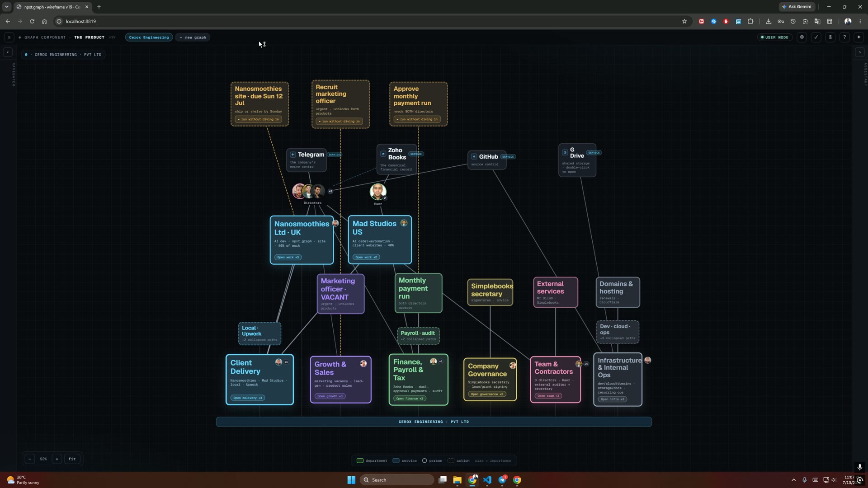Open the Chrome history clock icon

793,21
